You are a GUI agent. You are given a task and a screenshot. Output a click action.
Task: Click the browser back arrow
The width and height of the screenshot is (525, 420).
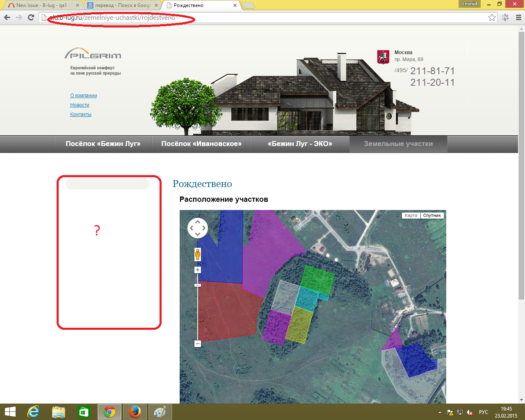point(7,18)
